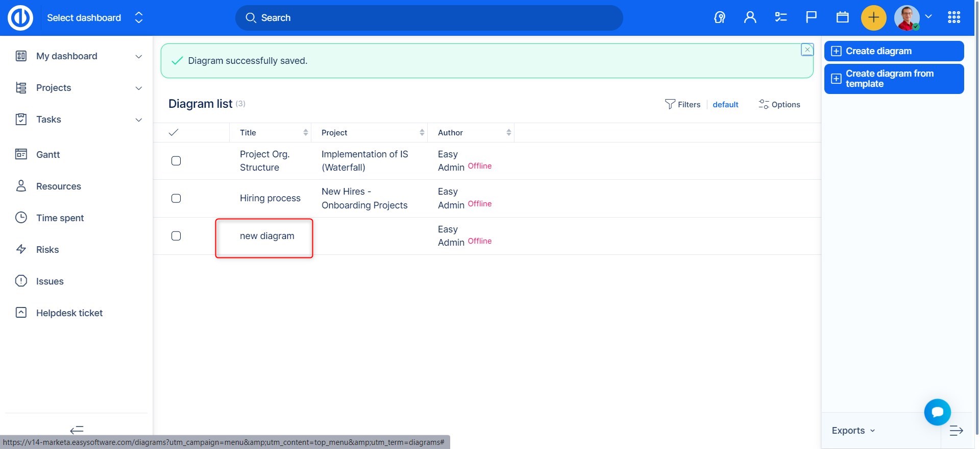Open the chat bubble widget
The width and height of the screenshot is (980, 449).
(x=937, y=412)
